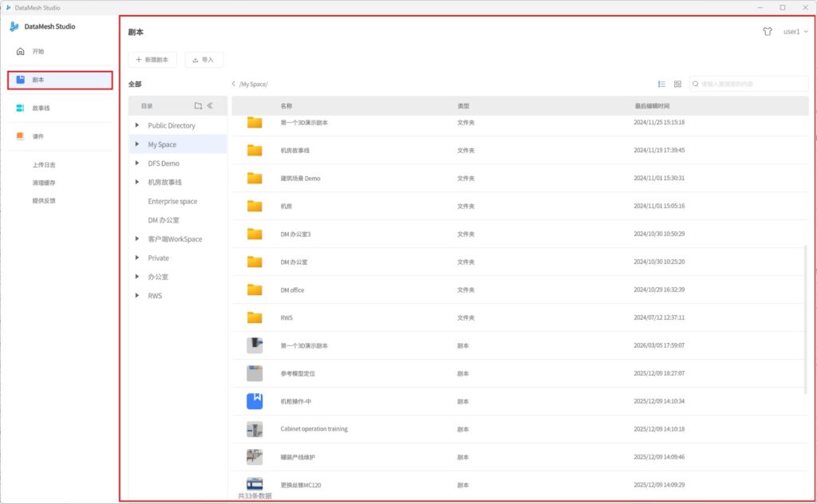Screen dimensions: 817x504
Task: Go to 开始 home page
Action: tap(37, 51)
